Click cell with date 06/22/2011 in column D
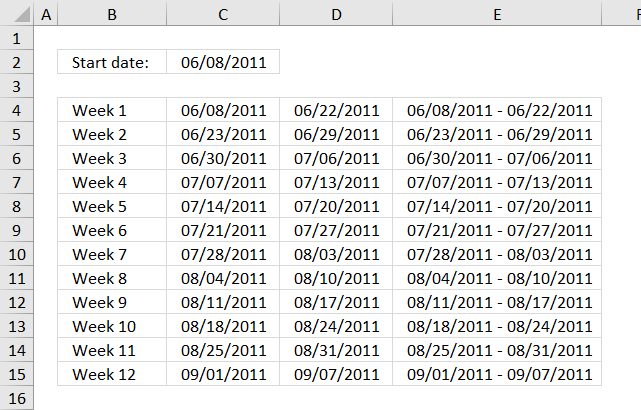The image size is (641, 410). (x=336, y=110)
